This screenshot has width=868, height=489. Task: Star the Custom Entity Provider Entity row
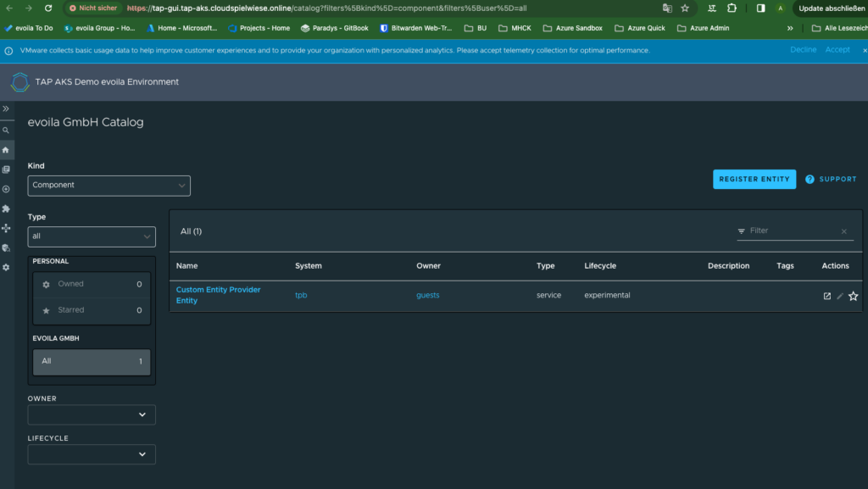click(x=853, y=296)
